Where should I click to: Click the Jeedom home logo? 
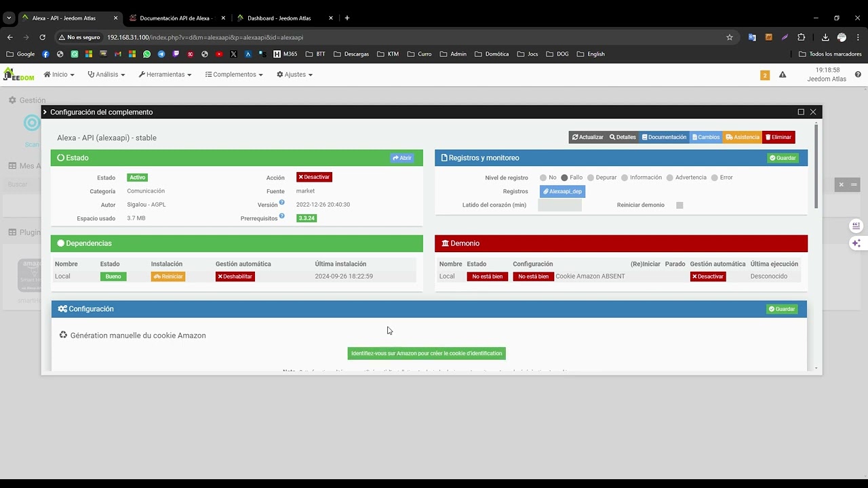click(x=18, y=75)
